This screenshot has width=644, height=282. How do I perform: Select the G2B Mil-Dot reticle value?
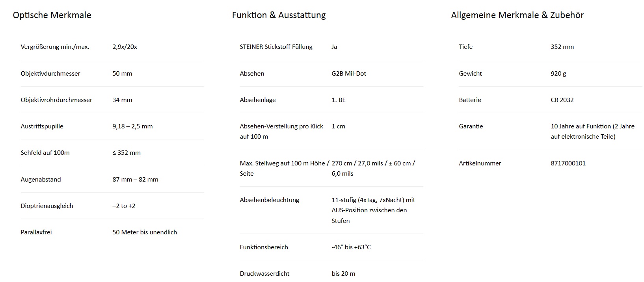[x=349, y=74]
